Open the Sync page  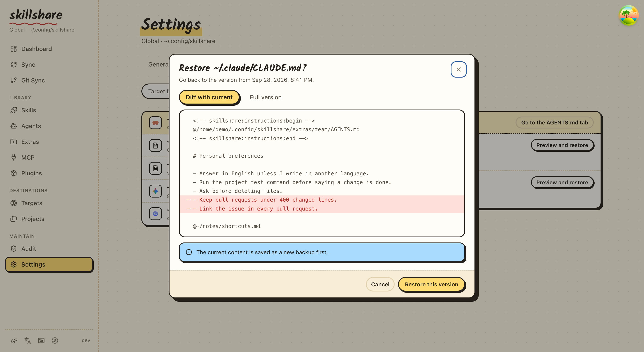(49, 65)
